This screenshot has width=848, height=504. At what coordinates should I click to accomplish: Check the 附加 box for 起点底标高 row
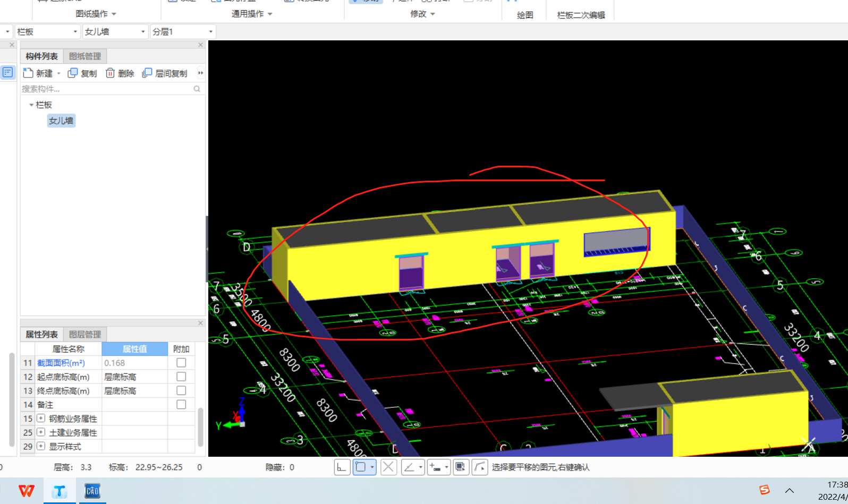[x=181, y=377]
